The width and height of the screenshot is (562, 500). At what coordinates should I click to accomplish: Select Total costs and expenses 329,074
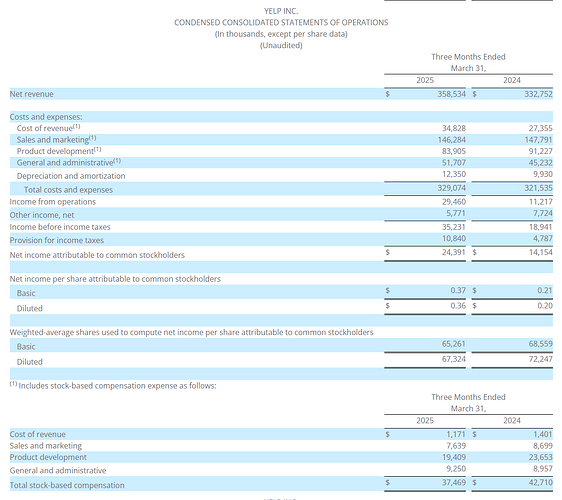click(452, 188)
